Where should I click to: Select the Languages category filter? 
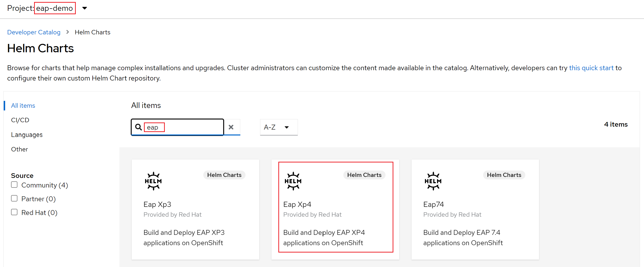click(x=27, y=134)
